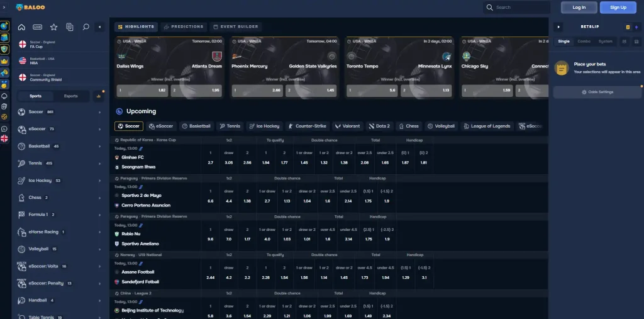Open the crown icon in left rail
Image resolution: width=644 pixels, height=319 pixels.
point(4,61)
